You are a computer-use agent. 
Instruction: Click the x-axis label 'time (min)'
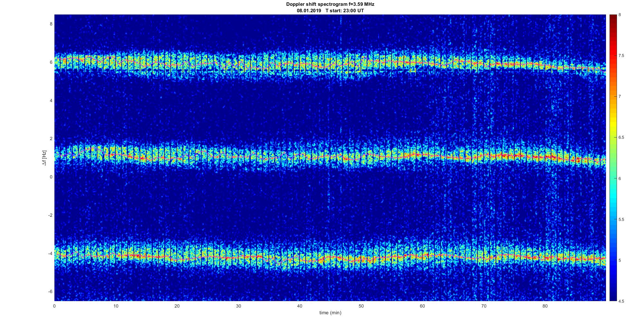(330, 313)
